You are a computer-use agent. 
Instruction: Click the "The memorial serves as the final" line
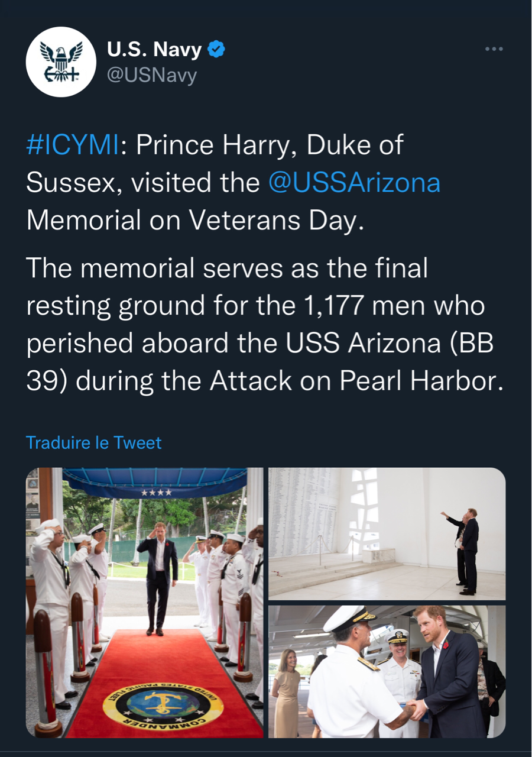[227, 269]
